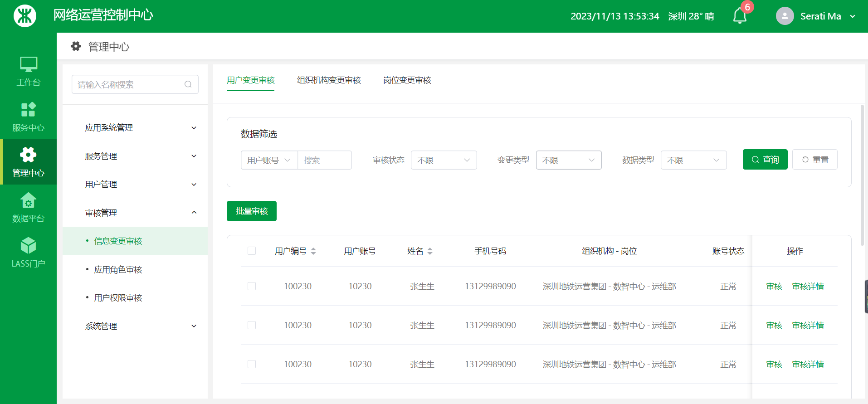
Task: Expand the Serati Ma user dropdown
Action: (x=853, y=16)
